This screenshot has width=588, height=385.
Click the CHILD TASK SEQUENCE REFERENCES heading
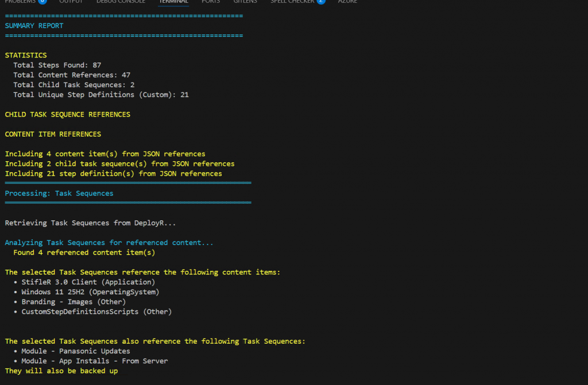(x=68, y=115)
